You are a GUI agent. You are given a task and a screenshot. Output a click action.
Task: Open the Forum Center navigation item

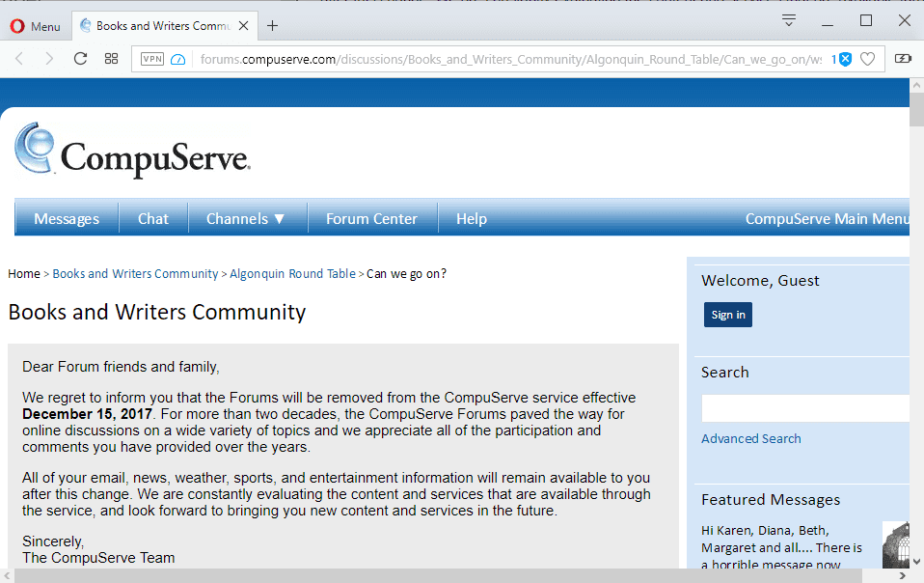372,219
